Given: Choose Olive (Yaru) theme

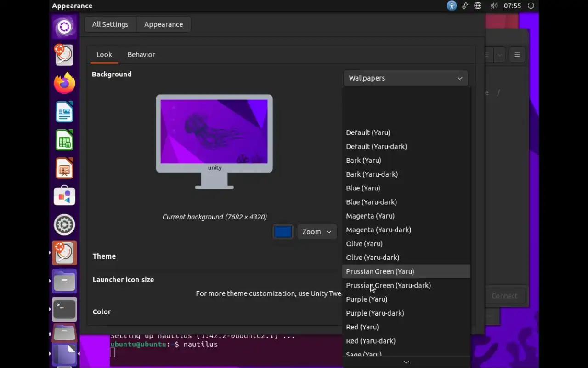Looking at the screenshot, I should coord(406,243).
